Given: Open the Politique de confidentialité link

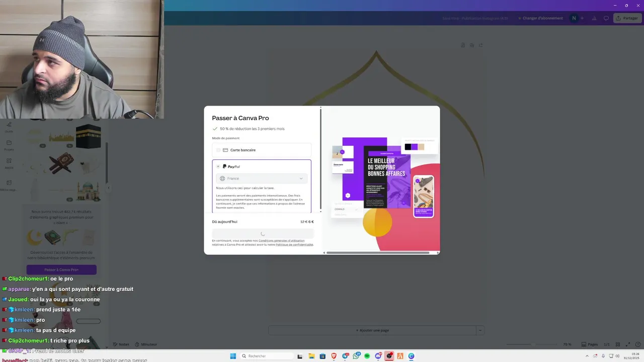Looking at the screenshot, I should (x=294, y=245).
